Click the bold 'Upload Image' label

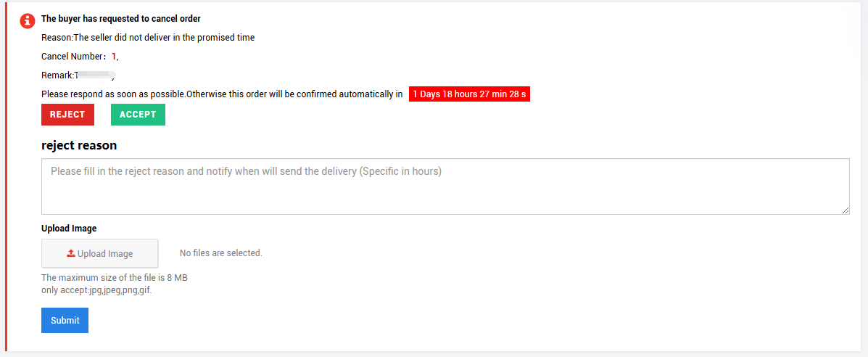click(69, 229)
